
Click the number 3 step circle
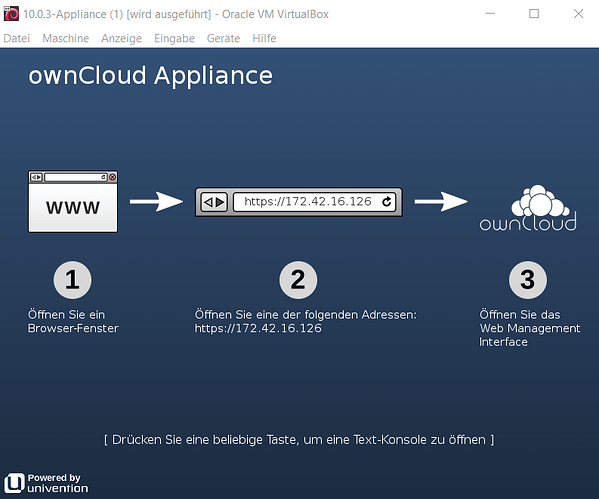click(528, 280)
